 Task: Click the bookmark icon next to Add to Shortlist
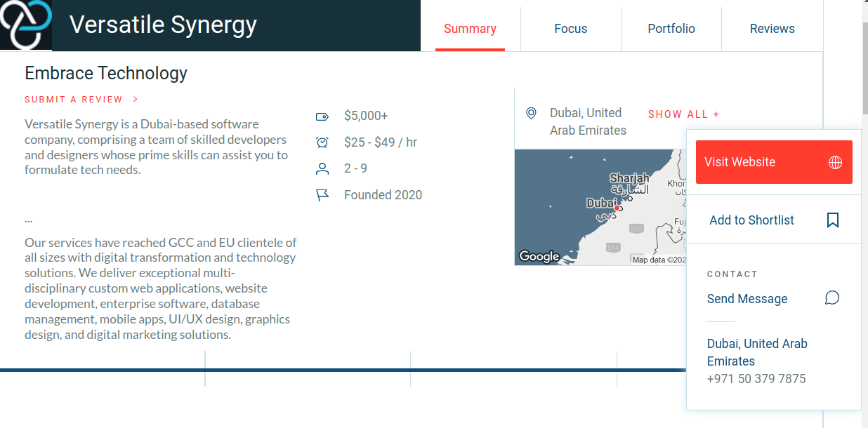click(833, 220)
